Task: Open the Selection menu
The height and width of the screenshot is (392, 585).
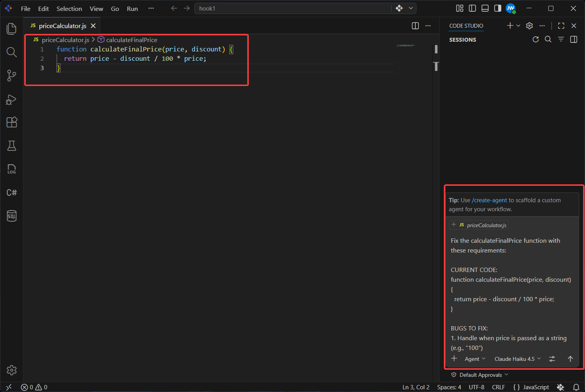Action: click(69, 9)
